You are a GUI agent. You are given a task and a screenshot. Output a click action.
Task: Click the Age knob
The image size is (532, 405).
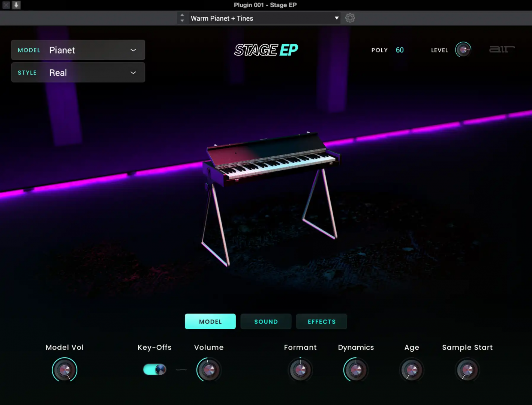[412, 370]
